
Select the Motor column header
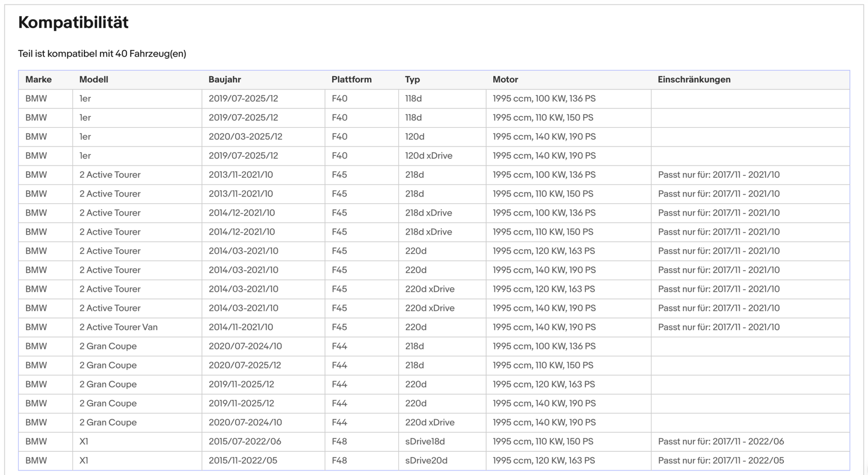click(x=505, y=80)
